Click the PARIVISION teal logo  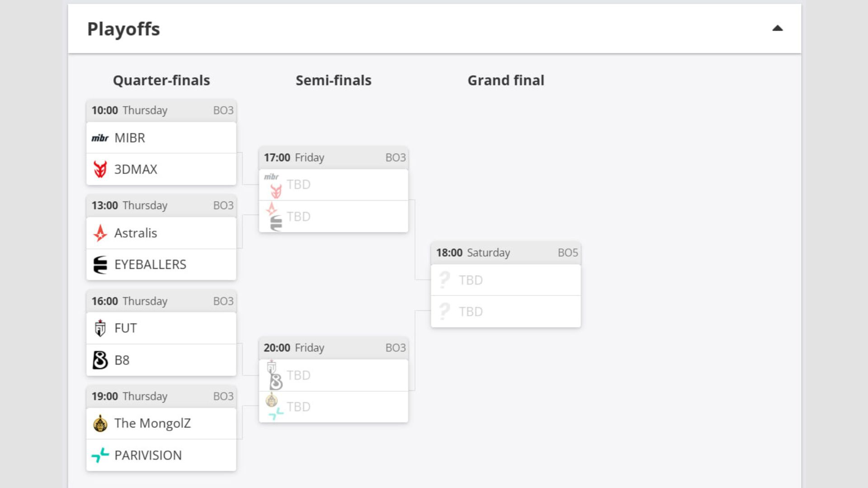point(100,455)
